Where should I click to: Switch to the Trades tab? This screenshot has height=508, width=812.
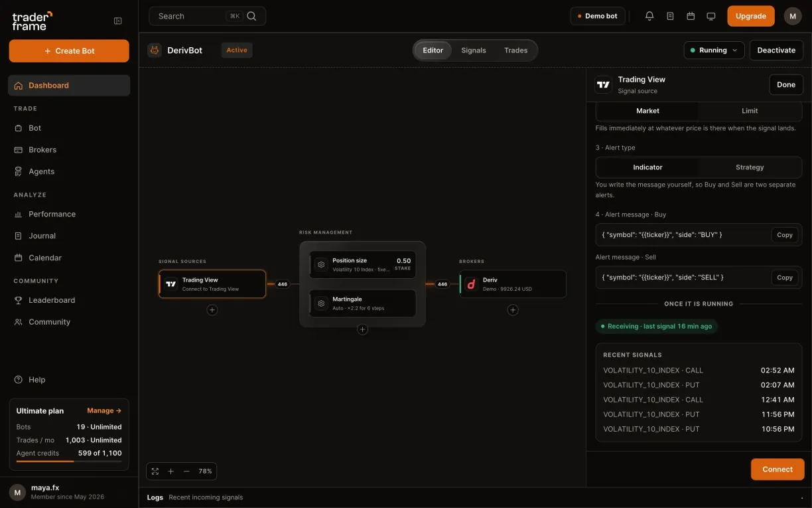click(x=516, y=50)
